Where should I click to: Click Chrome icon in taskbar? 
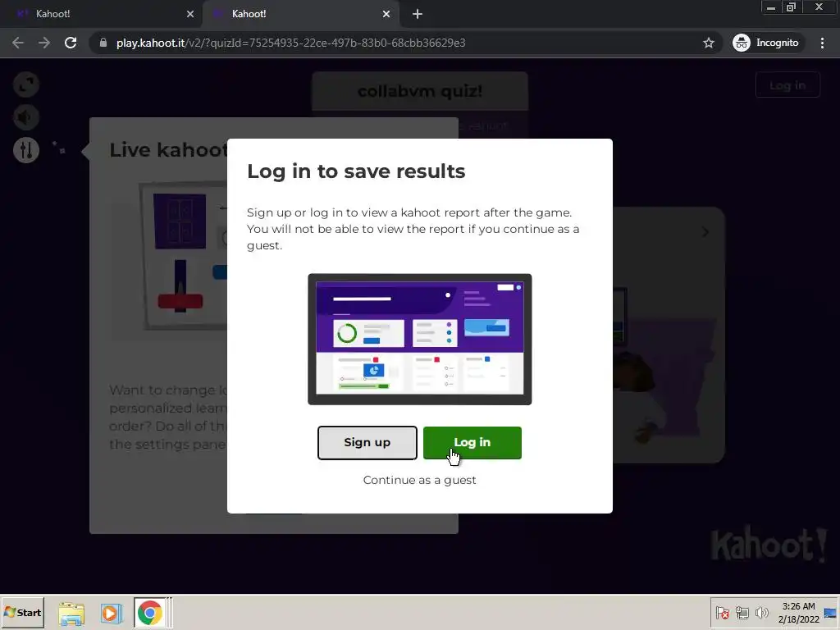coord(150,614)
